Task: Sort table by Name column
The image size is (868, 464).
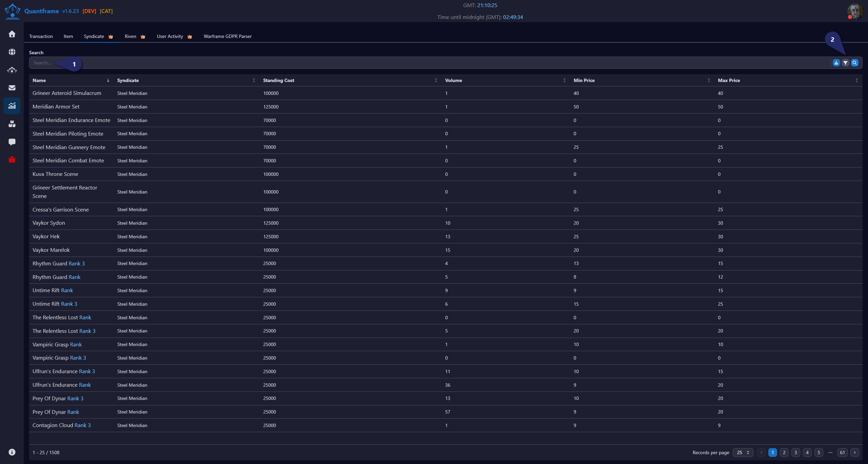Action: click(71, 80)
